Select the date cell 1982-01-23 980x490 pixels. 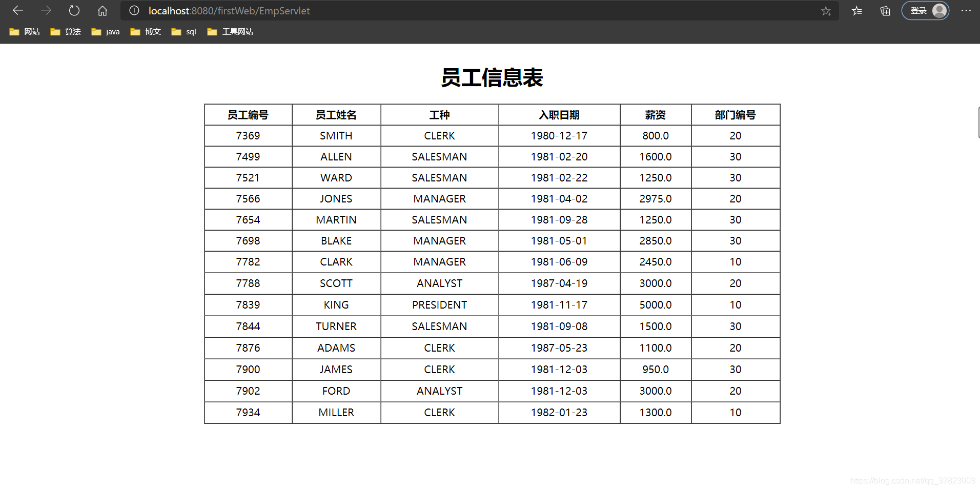559,413
